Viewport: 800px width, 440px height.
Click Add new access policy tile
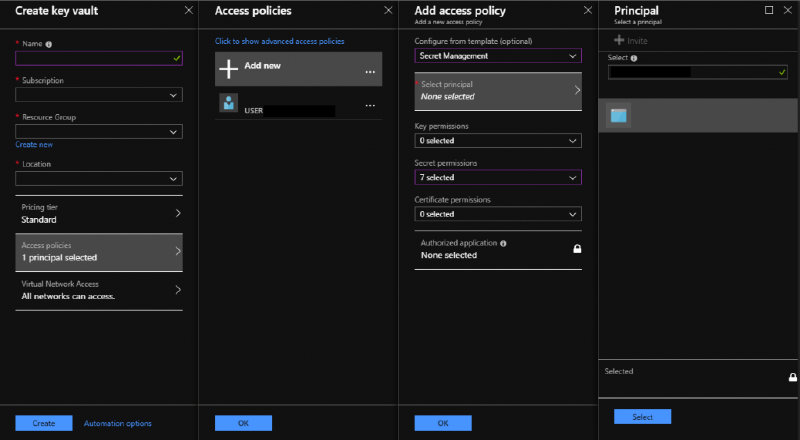[298, 68]
